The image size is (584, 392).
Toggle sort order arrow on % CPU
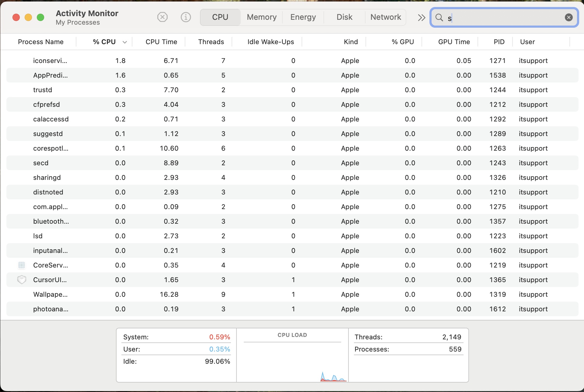125,42
